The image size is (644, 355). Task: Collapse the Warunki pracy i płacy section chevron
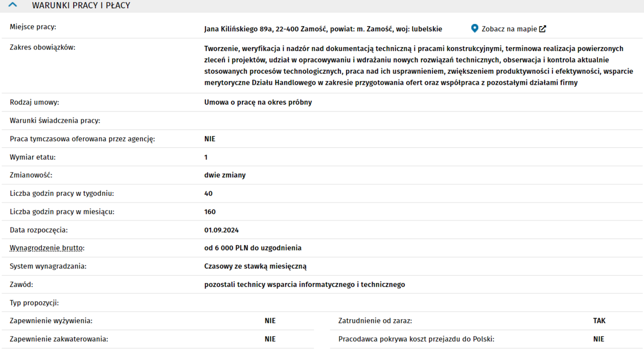13,5
